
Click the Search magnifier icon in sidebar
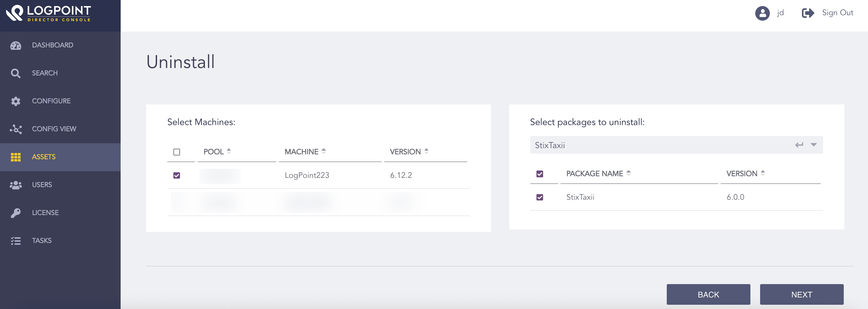(15, 73)
